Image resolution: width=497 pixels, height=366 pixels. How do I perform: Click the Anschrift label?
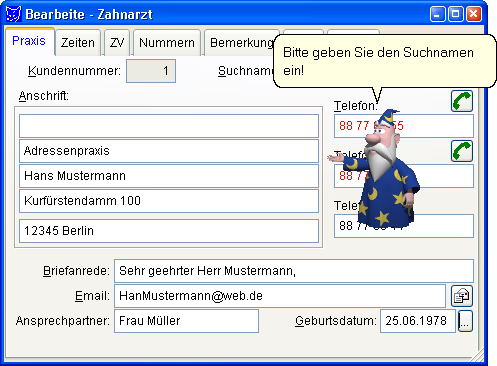pyautogui.click(x=44, y=96)
